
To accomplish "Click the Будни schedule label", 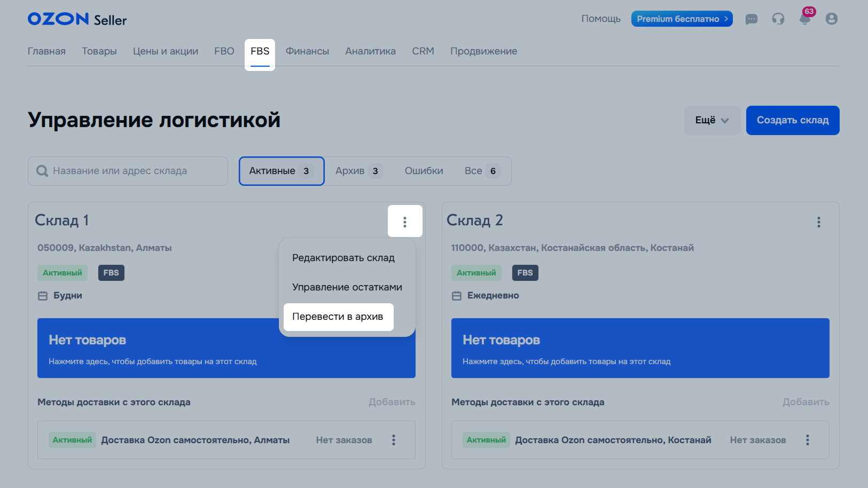I will tap(68, 296).
